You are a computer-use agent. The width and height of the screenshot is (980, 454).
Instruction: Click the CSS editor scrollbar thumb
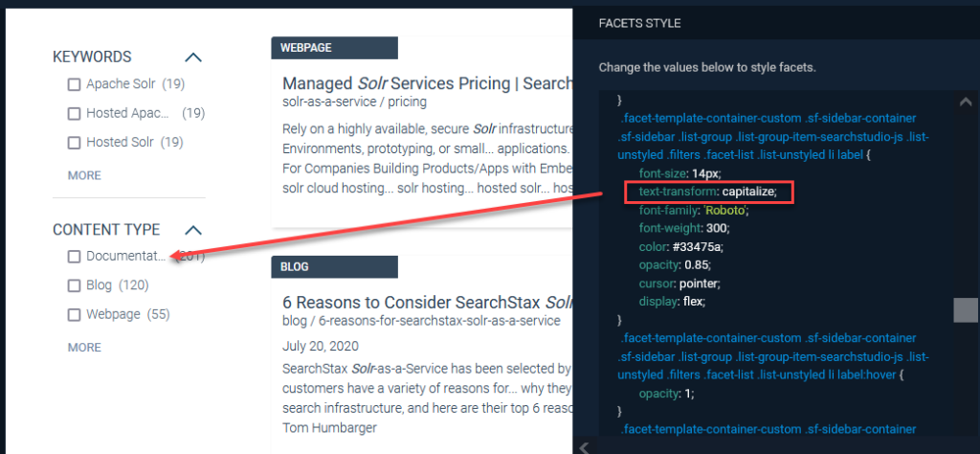pyautogui.click(x=965, y=310)
